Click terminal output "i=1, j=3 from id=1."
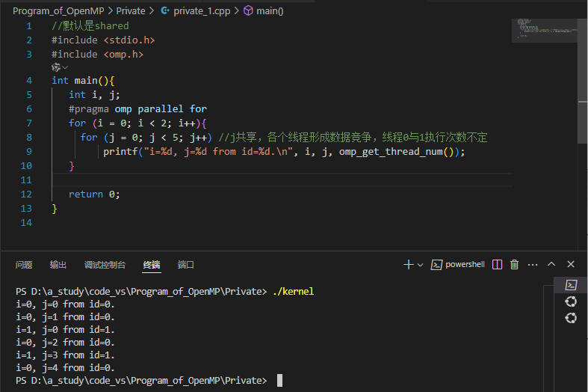 pos(65,355)
